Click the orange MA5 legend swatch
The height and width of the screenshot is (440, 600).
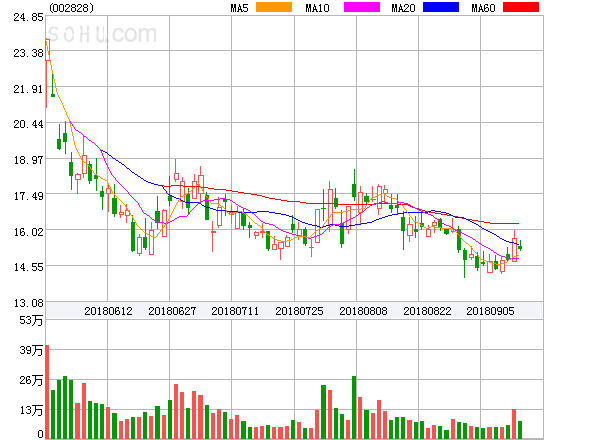point(274,7)
